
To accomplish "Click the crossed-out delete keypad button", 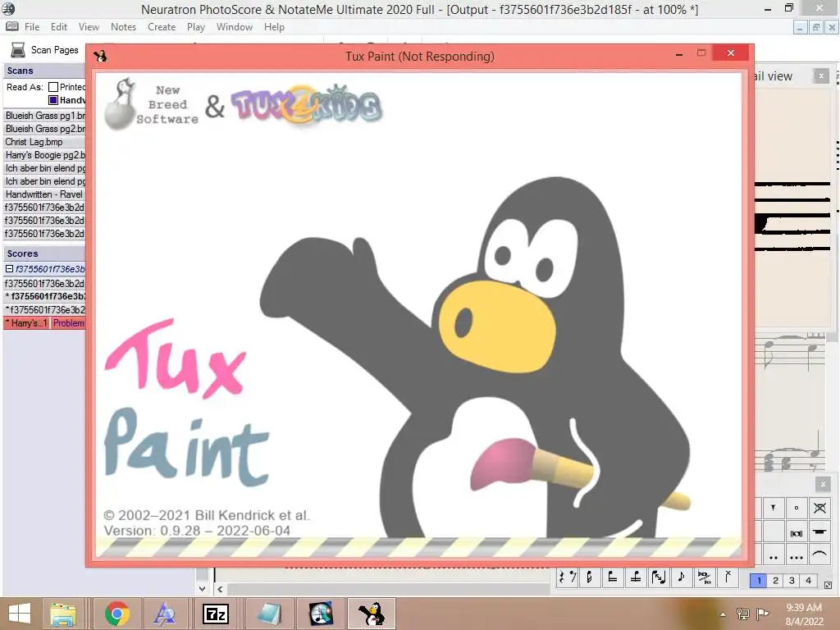I will [x=819, y=507].
